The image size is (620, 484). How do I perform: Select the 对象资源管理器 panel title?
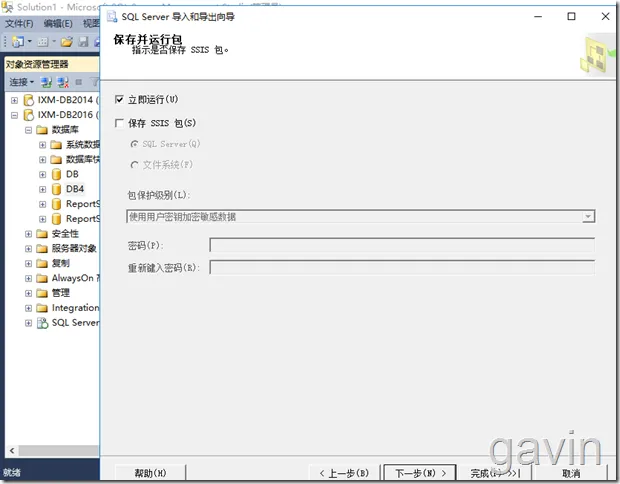37,64
